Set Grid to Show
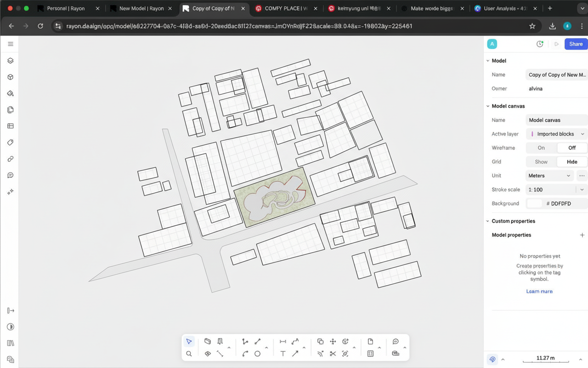This screenshot has height=368, width=588. click(541, 162)
